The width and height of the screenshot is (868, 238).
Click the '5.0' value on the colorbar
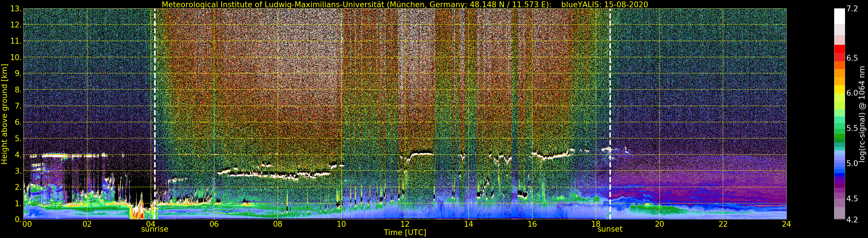tap(852, 163)
